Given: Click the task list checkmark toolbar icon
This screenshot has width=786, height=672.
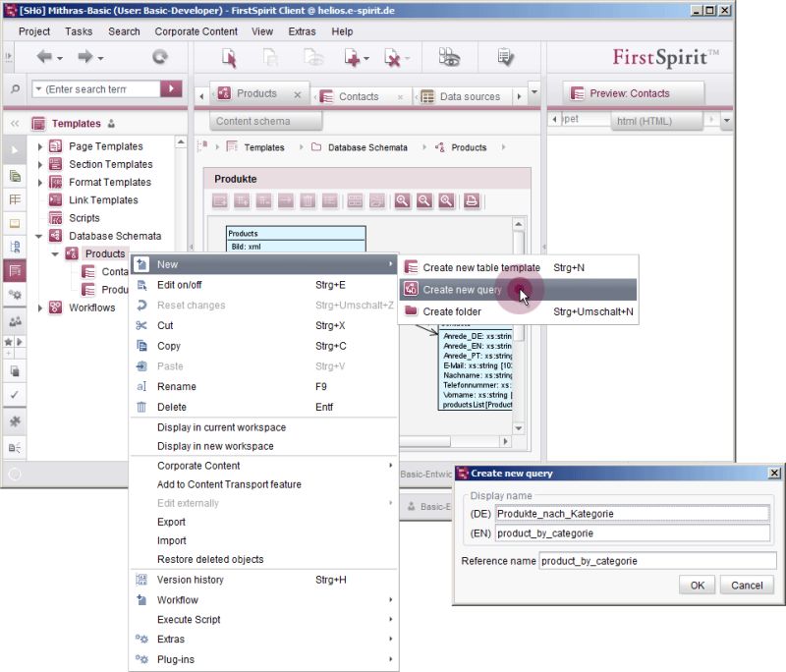Looking at the screenshot, I should [x=505, y=57].
